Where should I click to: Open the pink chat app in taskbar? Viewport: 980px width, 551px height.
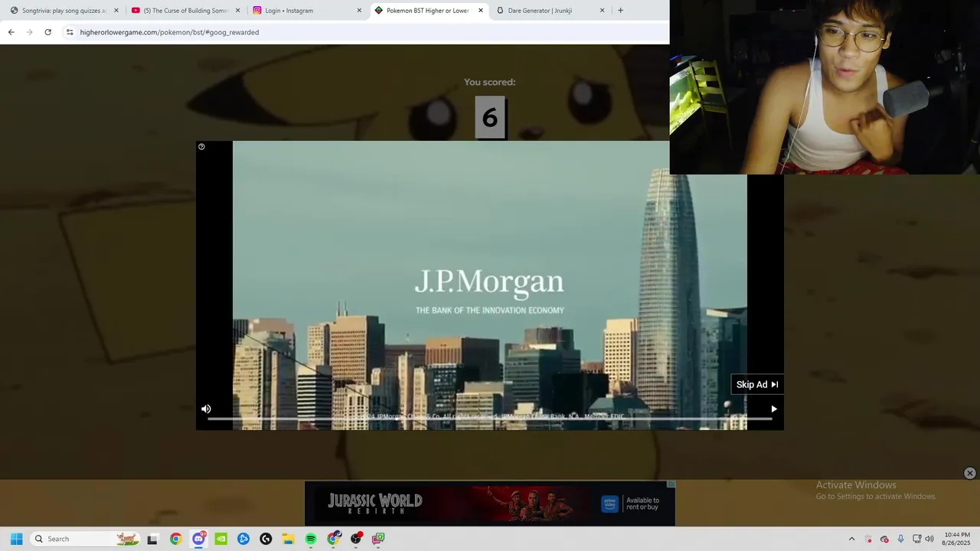(x=378, y=539)
